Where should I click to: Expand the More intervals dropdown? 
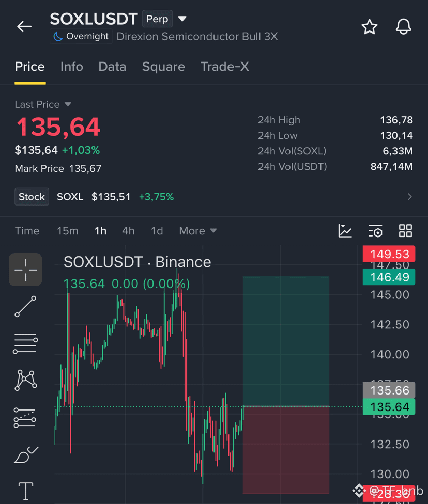197,231
